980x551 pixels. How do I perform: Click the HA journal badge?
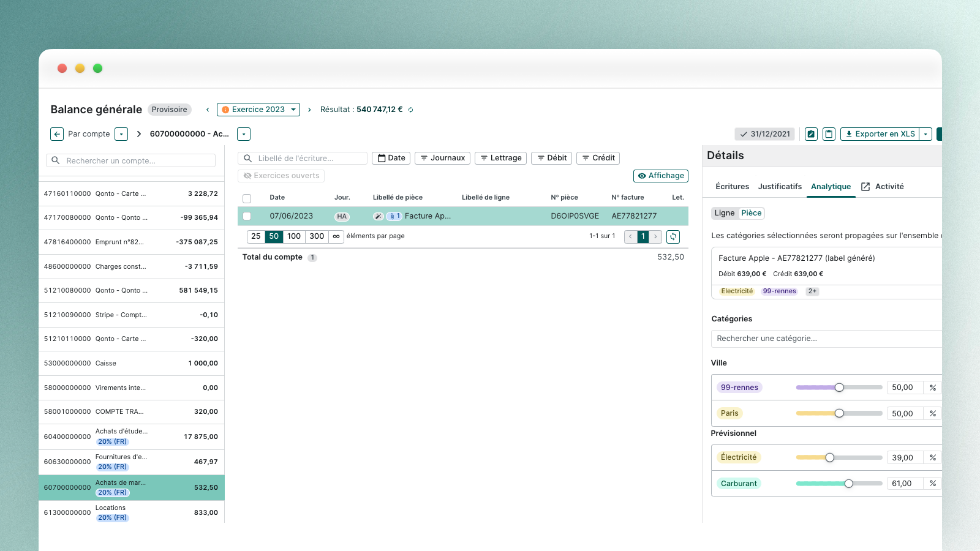[x=342, y=216]
